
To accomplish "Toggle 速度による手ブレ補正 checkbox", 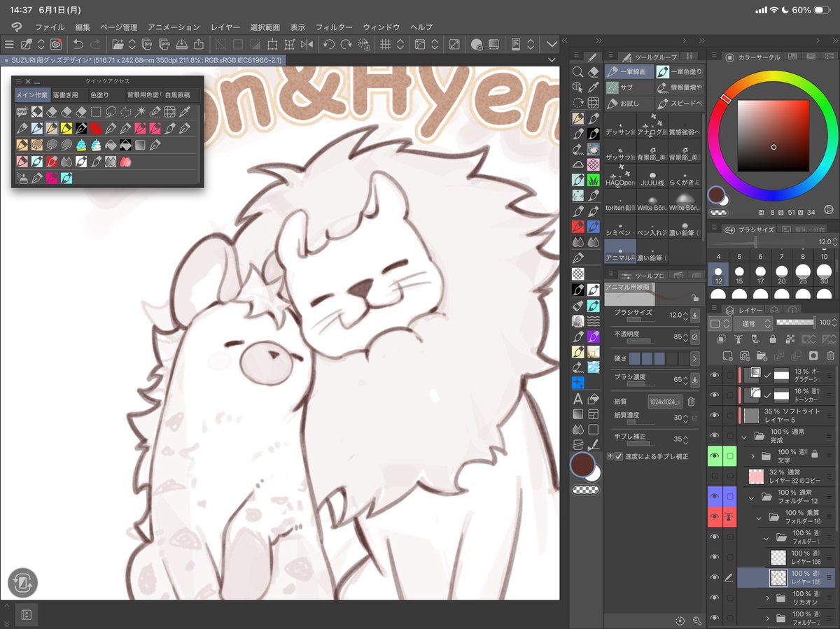I will tap(618, 456).
